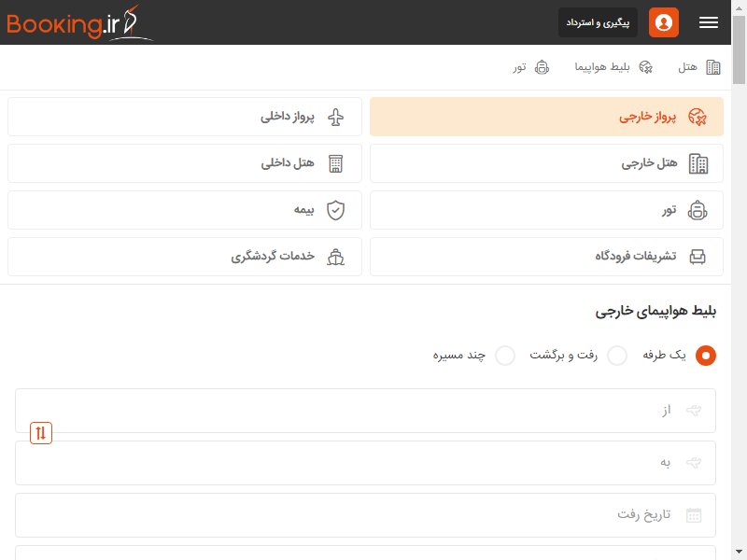Screen dimensions: 747x560
Task: Click the calendar icon in تاریخ رفت
Action: coord(694,515)
